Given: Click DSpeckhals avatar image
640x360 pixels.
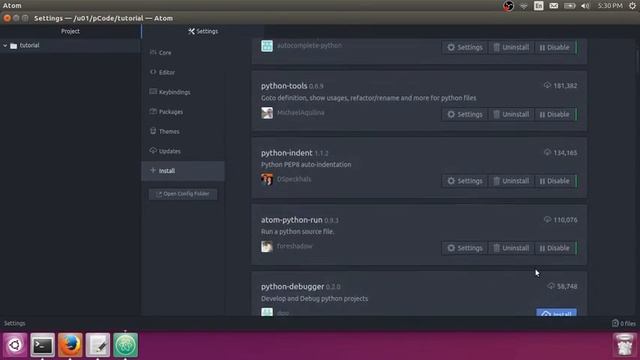Looking at the screenshot, I should [x=267, y=179].
